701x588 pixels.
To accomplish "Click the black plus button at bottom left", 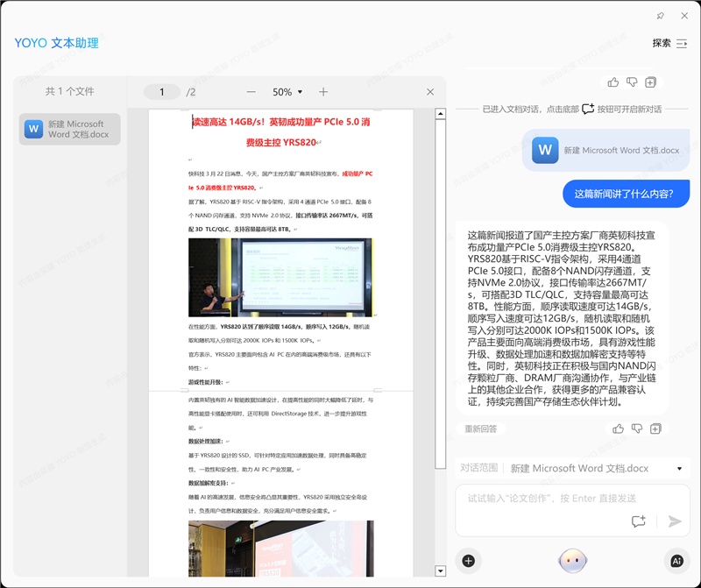I will coord(469,561).
